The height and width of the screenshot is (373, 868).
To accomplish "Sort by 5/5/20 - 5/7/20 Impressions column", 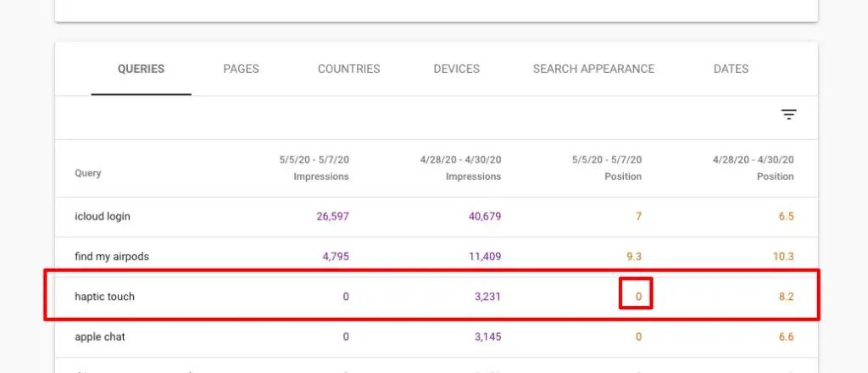I will pyautogui.click(x=314, y=168).
